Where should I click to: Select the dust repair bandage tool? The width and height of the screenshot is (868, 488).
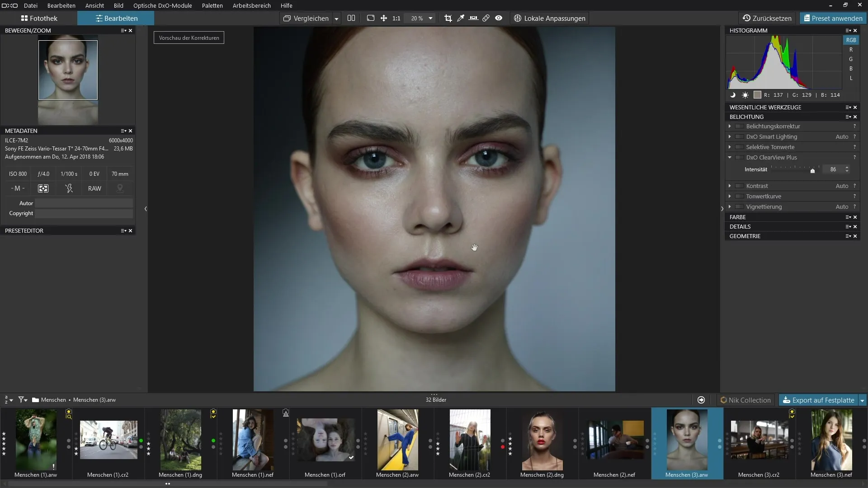pos(486,18)
